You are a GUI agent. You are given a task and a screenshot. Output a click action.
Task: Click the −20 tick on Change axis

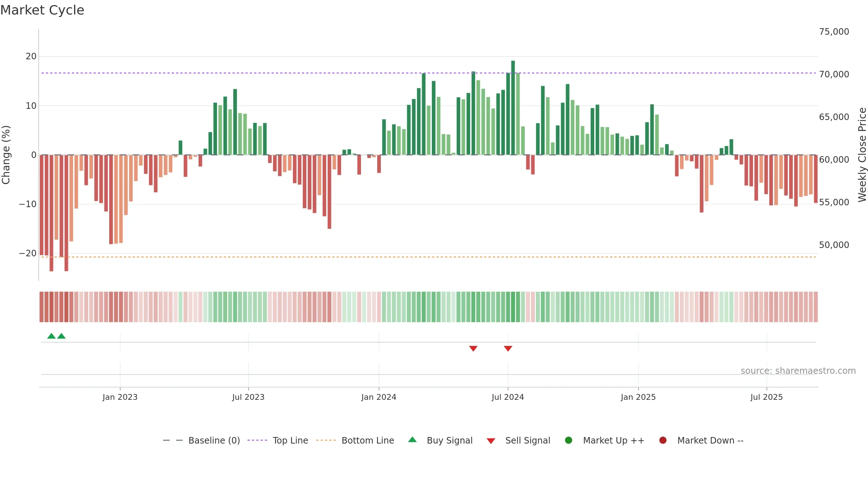[28, 253]
